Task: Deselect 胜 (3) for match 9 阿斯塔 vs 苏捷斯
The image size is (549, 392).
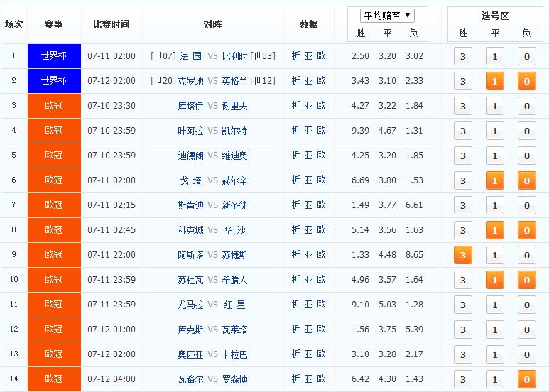Action: 463,255
